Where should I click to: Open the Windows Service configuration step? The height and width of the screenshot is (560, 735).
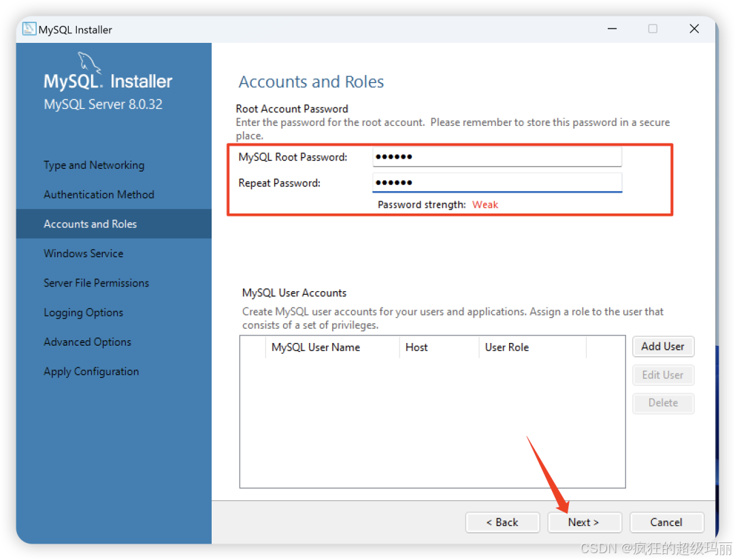coord(83,253)
